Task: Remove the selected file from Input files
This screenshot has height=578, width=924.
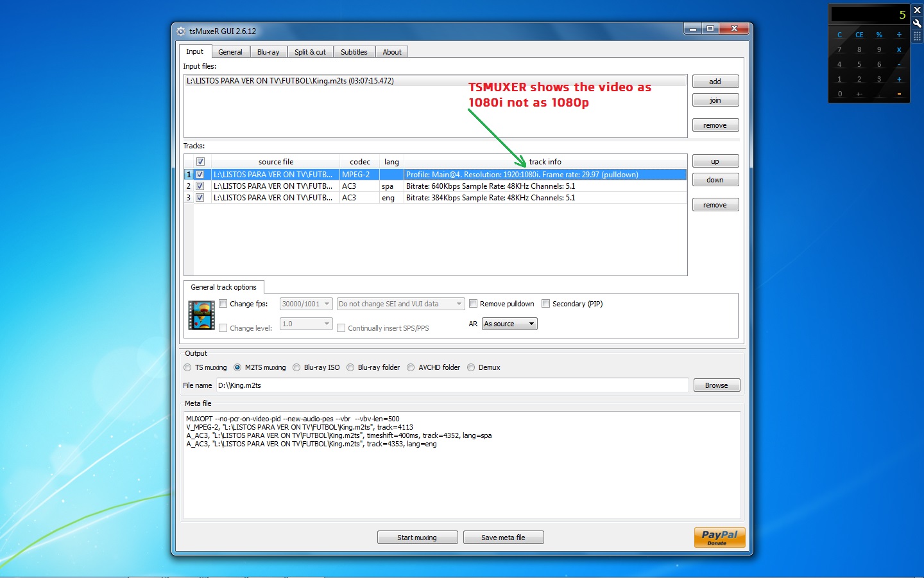Action: pos(715,125)
